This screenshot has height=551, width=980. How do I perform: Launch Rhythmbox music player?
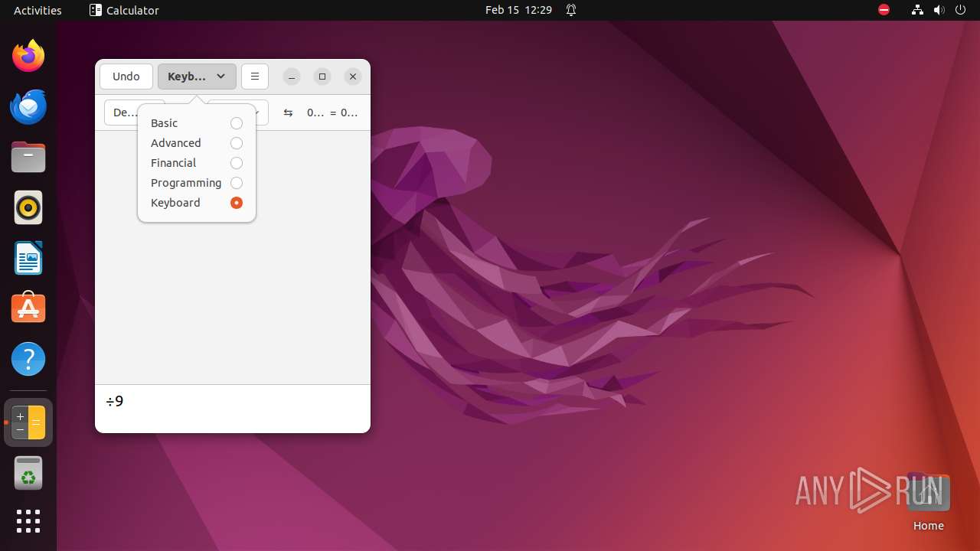(28, 207)
